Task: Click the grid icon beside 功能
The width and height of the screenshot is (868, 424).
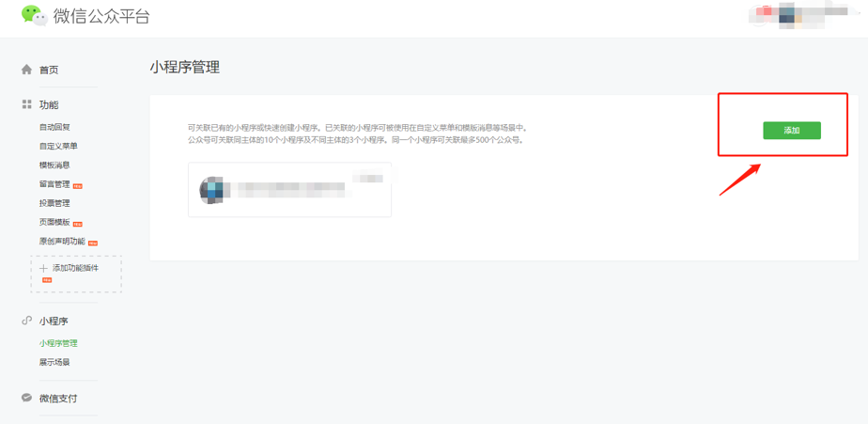Action: click(x=26, y=104)
